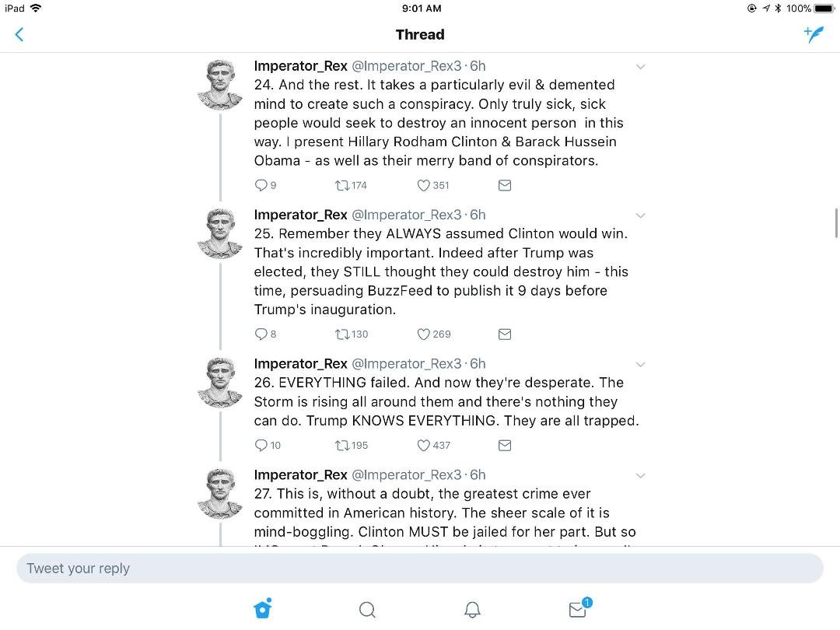Retweet tweet 24 with 174 retweets
Image resolution: width=840 pixels, height=630 pixels.
tap(341, 185)
